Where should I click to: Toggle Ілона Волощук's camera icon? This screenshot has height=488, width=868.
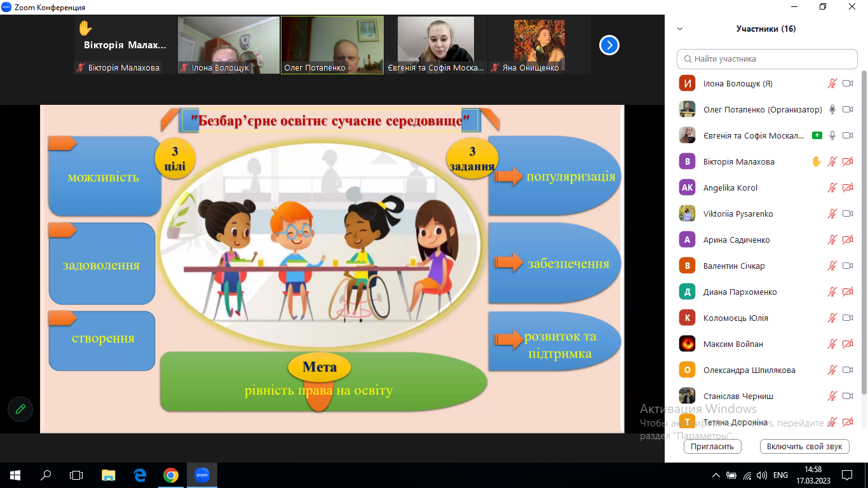point(847,83)
